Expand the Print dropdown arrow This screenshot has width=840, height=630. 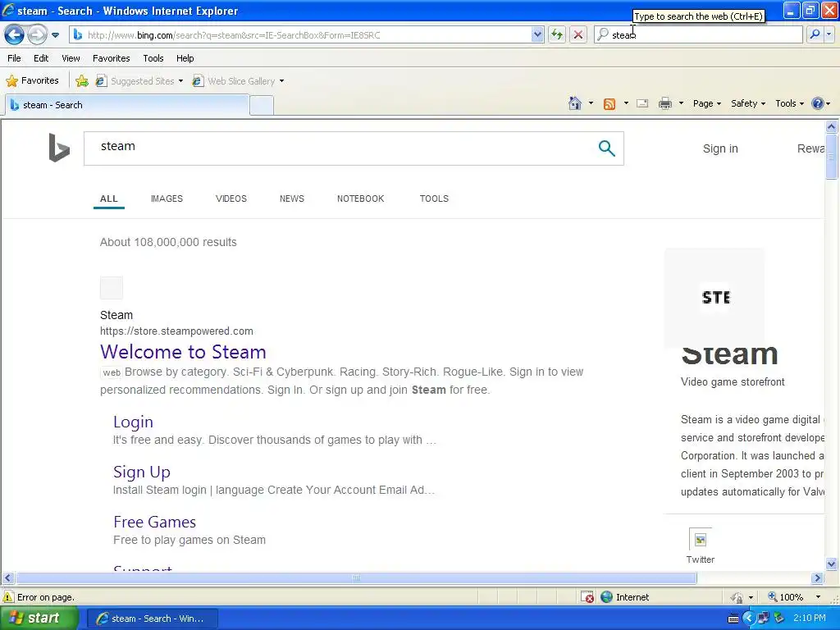pos(681,103)
